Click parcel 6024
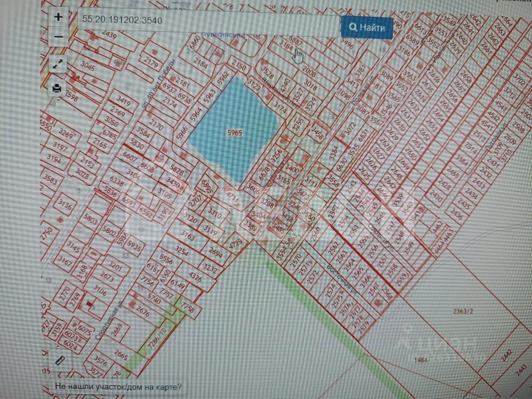This screenshot has height=399, width=532. coord(71,345)
